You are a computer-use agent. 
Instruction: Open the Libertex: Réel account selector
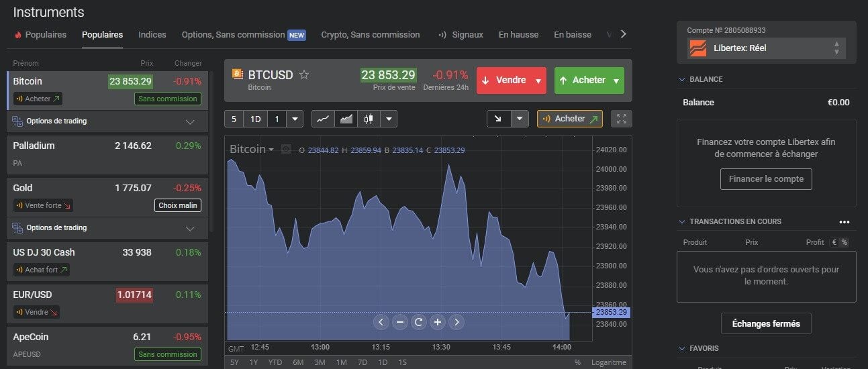766,48
